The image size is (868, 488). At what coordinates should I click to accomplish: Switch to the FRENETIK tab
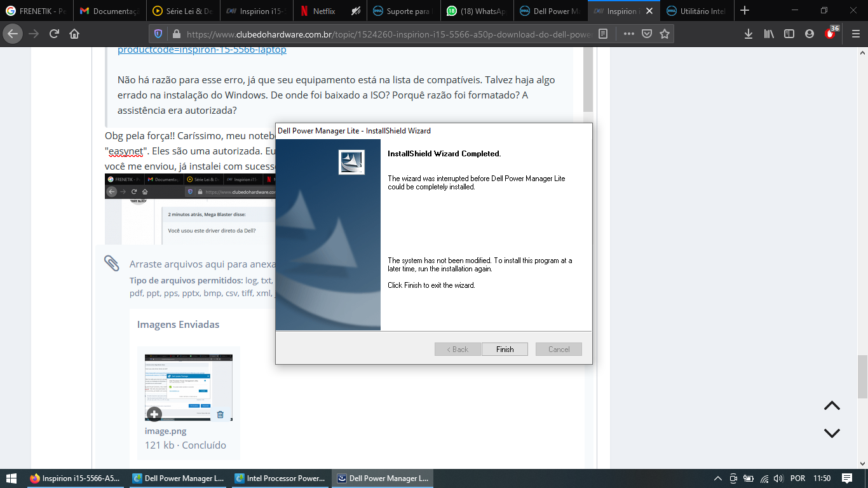pyautogui.click(x=37, y=11)
